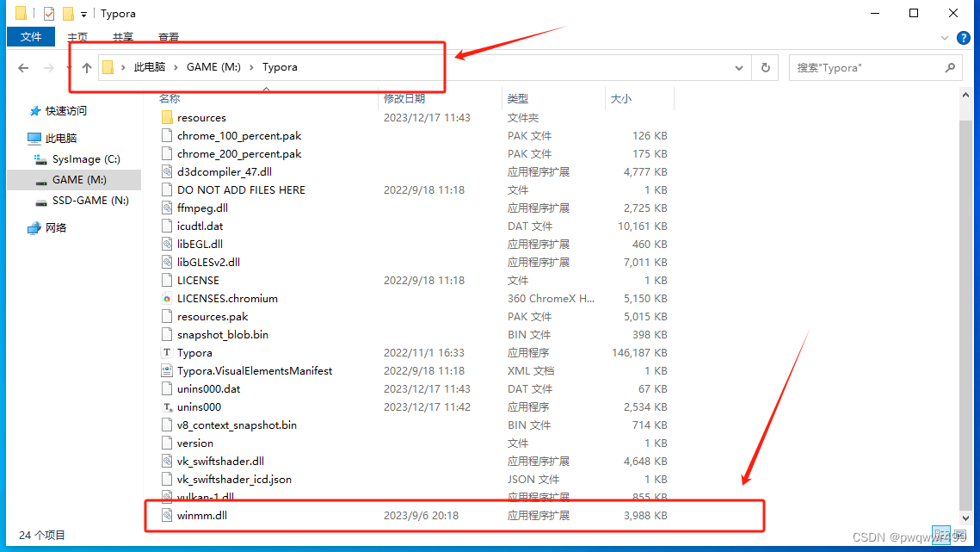Select the libGLESv2.dll file name
The height and width of the screenshot is (552, 980).
[x=208, y=263]
